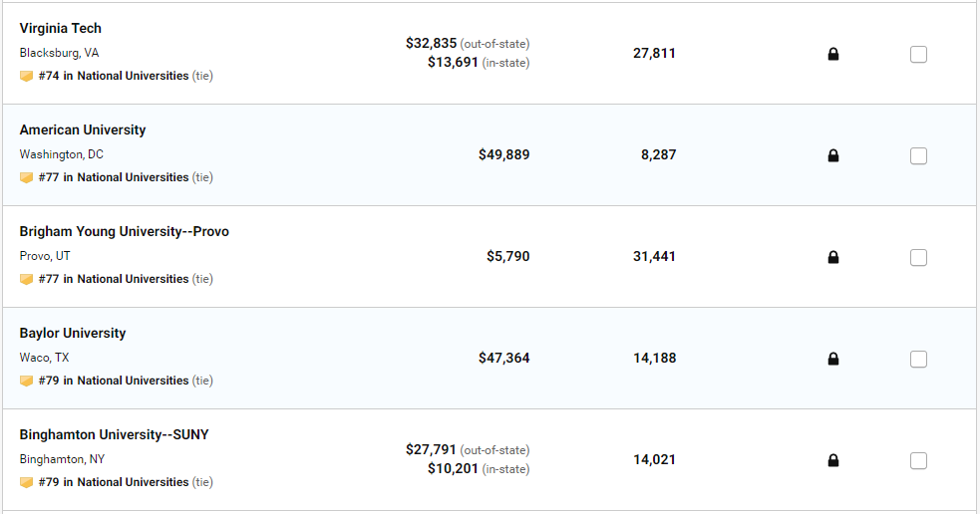Viewport: 980px width, 514px height.
Task: Click Baylor University's gold ranking badge icon
Action: (27, 381)
